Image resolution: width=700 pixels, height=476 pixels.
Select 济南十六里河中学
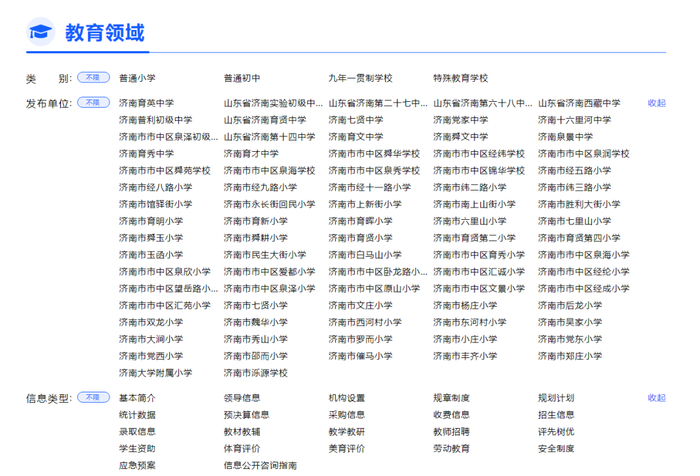[575, 120]
